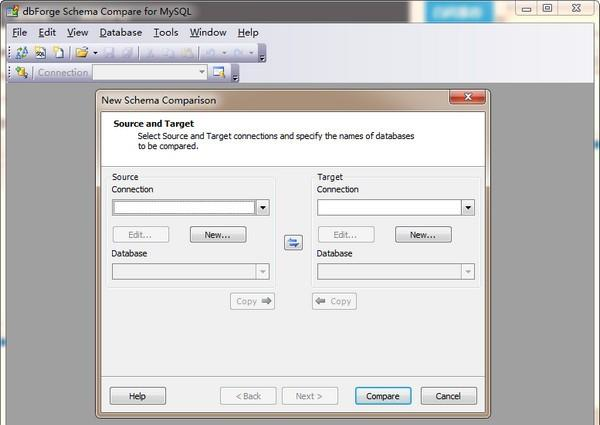The image size is (600, 425).
Task: Click the 'Source and Target' heading text
Action: pos(153,124)
